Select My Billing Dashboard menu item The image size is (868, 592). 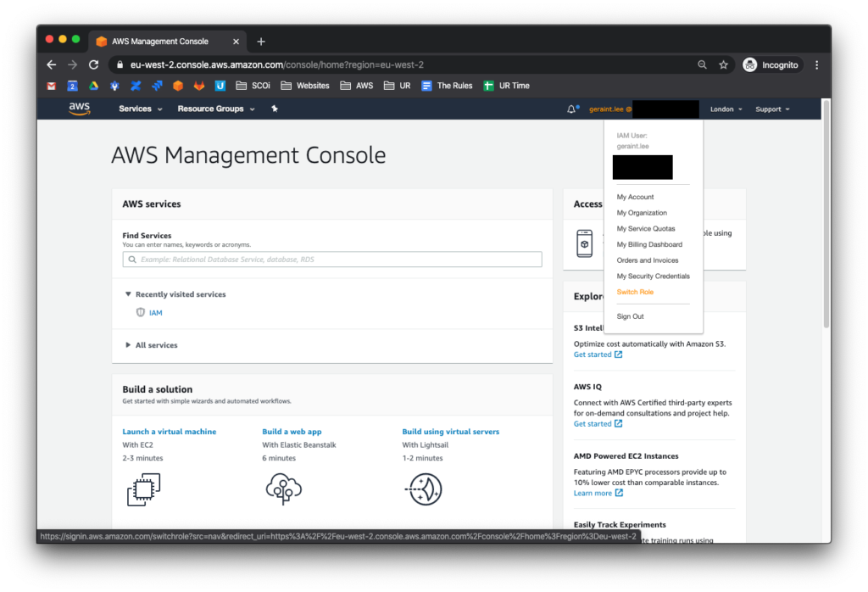(649, 244)
